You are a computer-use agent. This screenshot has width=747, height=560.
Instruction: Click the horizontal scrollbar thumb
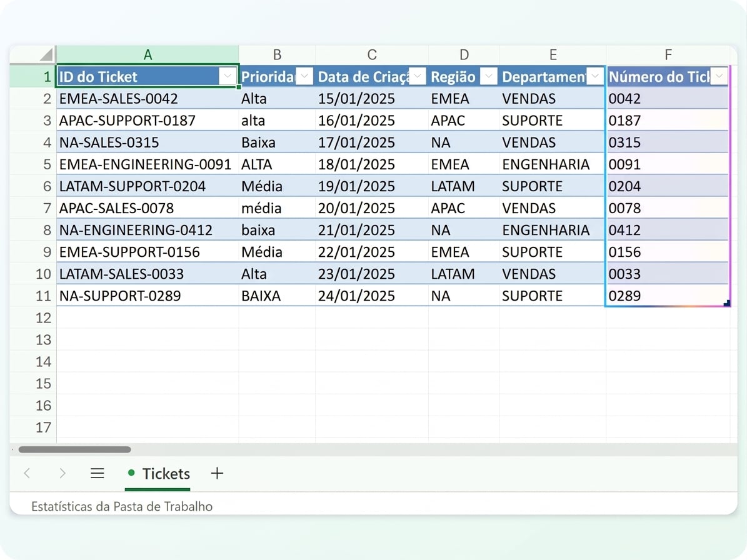pyautogui.click(x=74, y=449)
